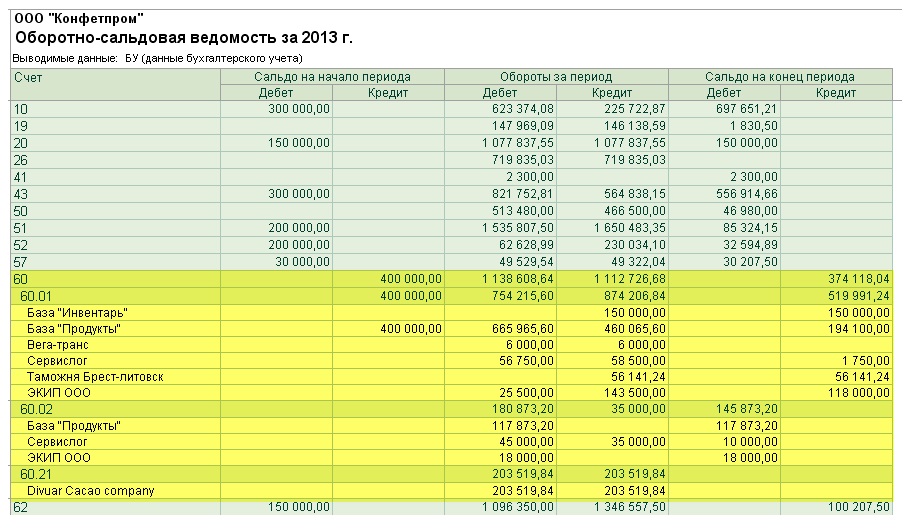The image size is (908, 529).
Task: Open subaccount 60.02 row
Action: point(452,409)
